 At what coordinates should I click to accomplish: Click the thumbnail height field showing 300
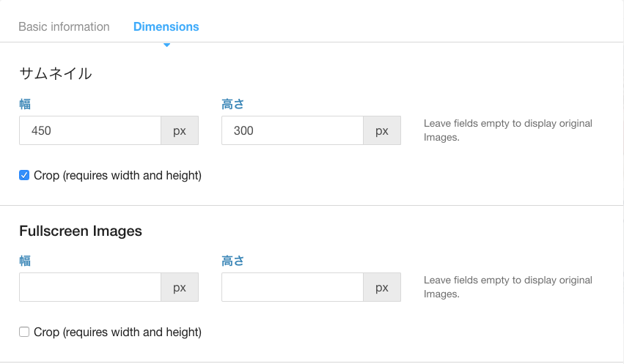pyautogui.click(x=293, y=130)
